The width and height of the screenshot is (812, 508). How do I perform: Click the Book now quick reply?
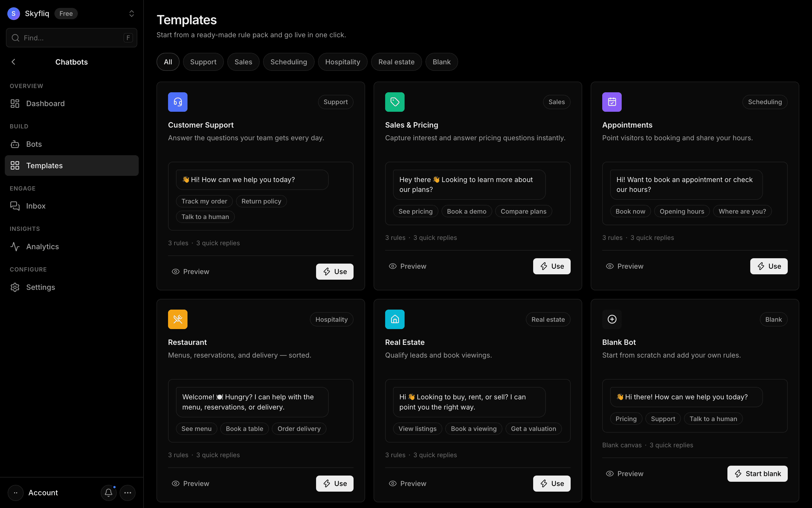pyautogui.click(x=630, y=211)
